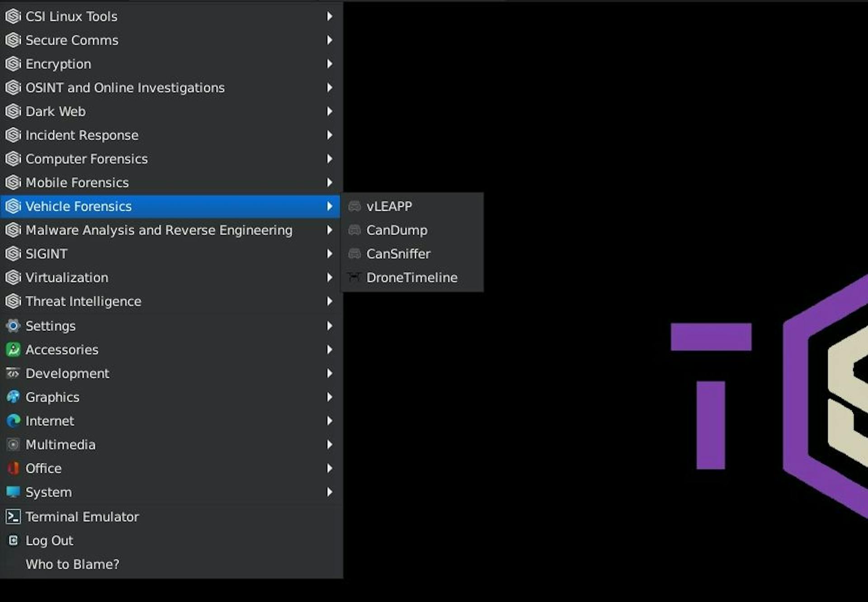Screen dimensions: 868x602
Task: Click the vLEAPP car icon
Action: click(x=354, y=207)
